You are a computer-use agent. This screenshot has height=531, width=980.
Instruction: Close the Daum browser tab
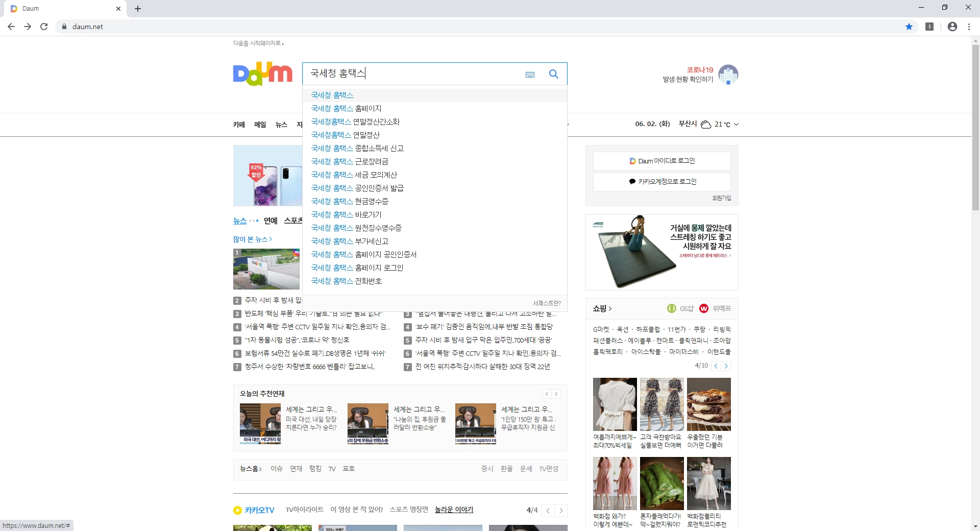(118, 9)
